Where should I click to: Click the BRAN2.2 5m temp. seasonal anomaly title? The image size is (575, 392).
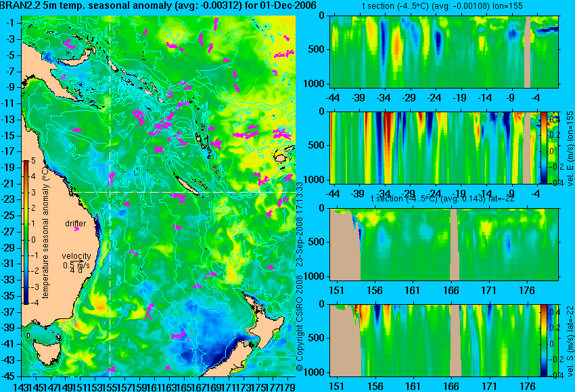[x=158, y=6]
